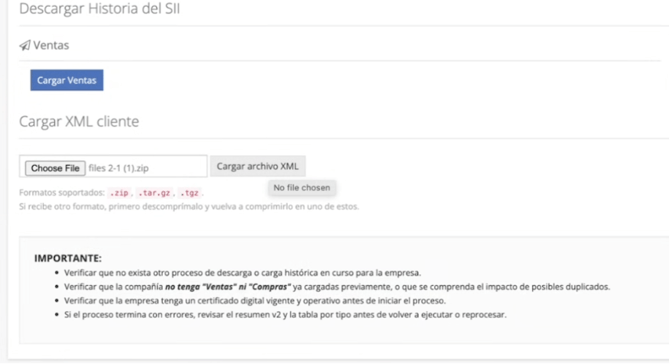Click the bullet about revisar el resumen v2
Screen dimensions: 670x364
click(x=285, y=315)
